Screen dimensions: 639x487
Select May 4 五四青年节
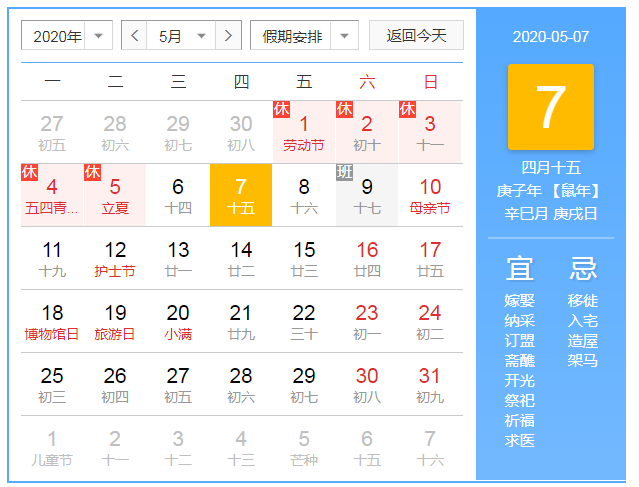point(52,195)
